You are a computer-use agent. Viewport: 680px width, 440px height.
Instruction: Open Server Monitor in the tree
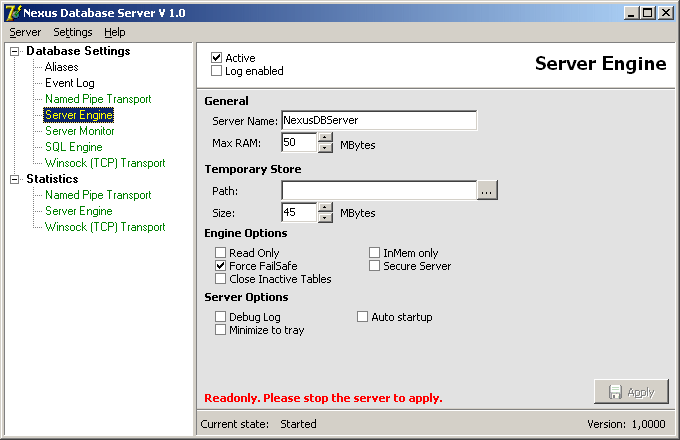pos(79,131)
